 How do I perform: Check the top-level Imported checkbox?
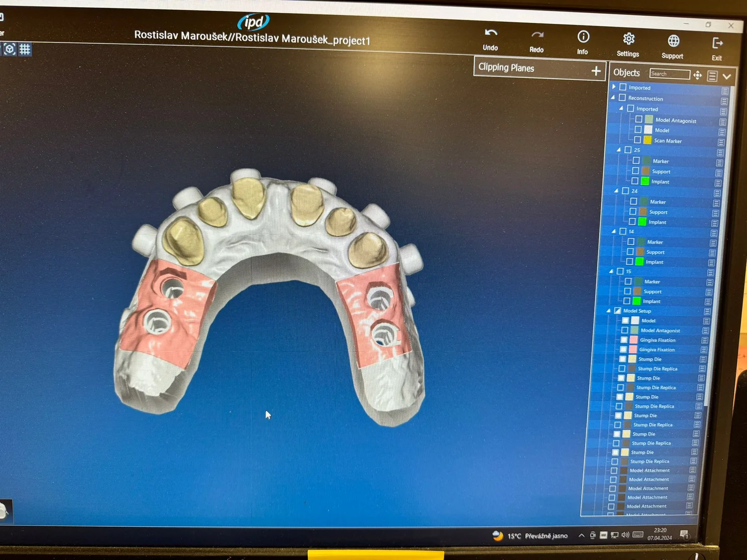click(622, 87)
